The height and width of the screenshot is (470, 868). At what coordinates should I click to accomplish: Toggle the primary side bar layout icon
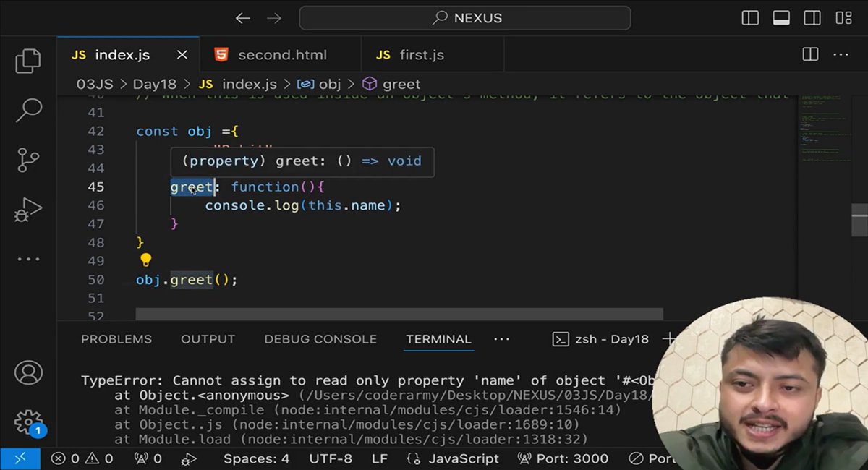pos(750,18)
